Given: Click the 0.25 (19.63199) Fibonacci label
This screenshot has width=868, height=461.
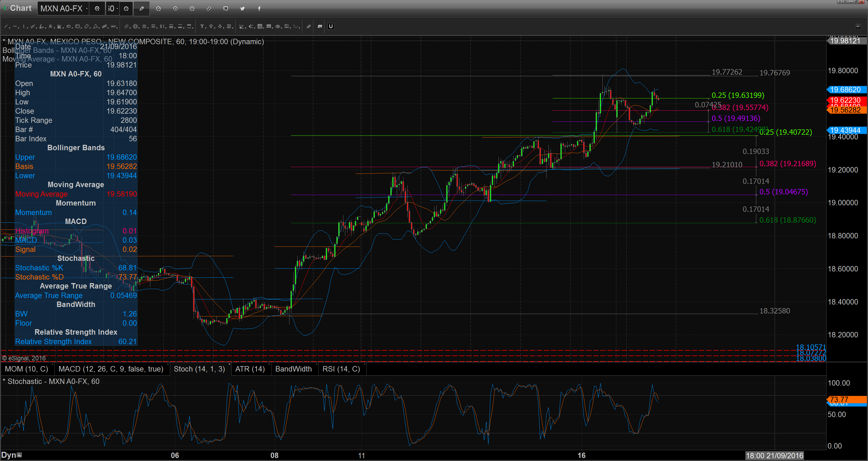Looking at the screenshot, I should click(x=738, y=95).
